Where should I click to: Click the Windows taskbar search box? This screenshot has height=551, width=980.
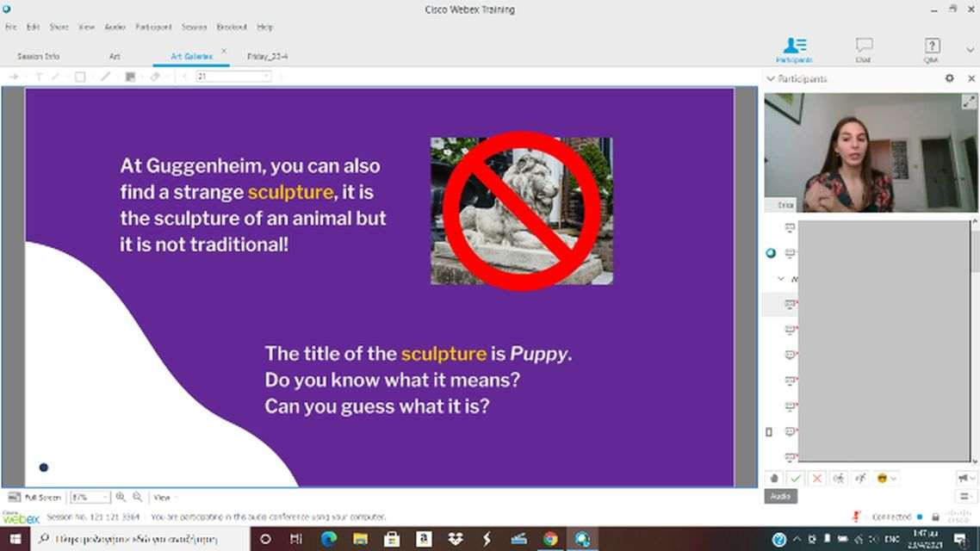[140, 538]
